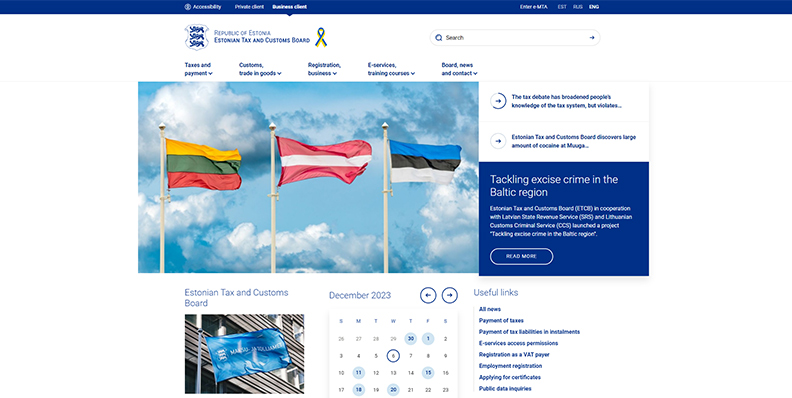The width and height of the screenshot is (792, 398).
Task: Open All news link
Action: pos(490,309)
